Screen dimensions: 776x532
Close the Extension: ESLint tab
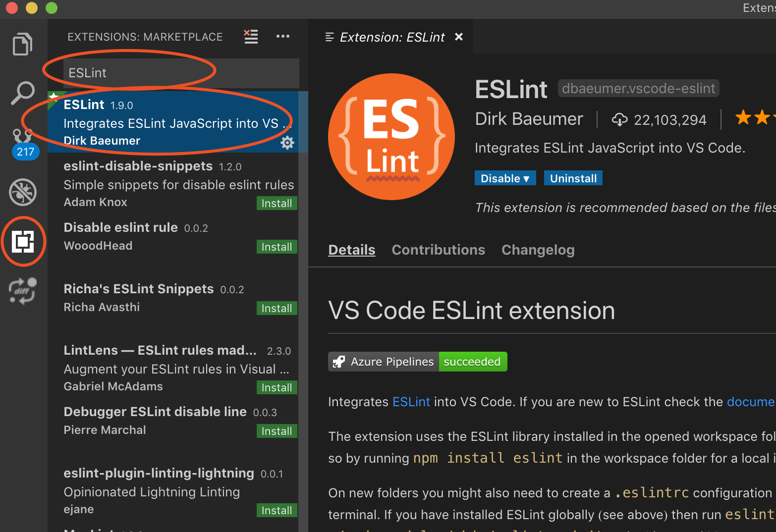[459, 37]
